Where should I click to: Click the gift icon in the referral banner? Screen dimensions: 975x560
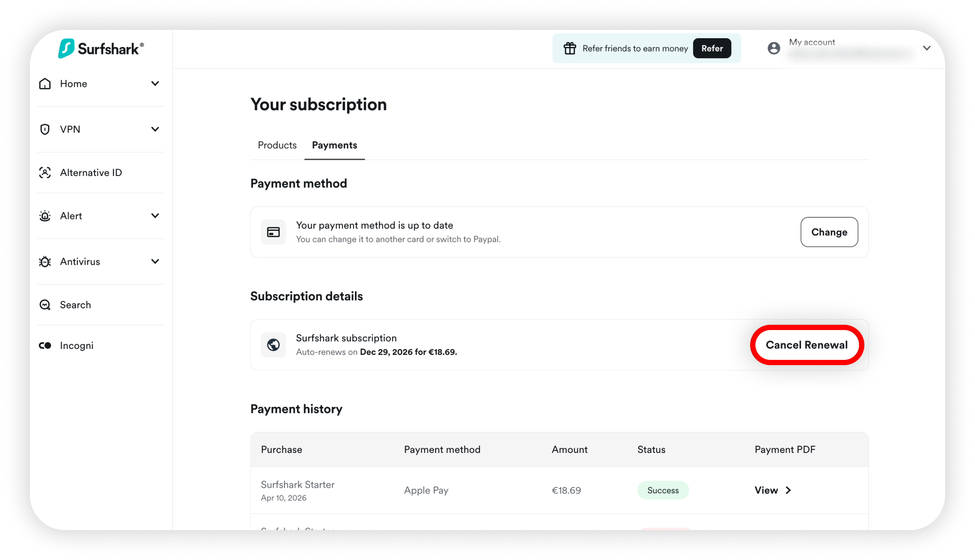[570, 48]
